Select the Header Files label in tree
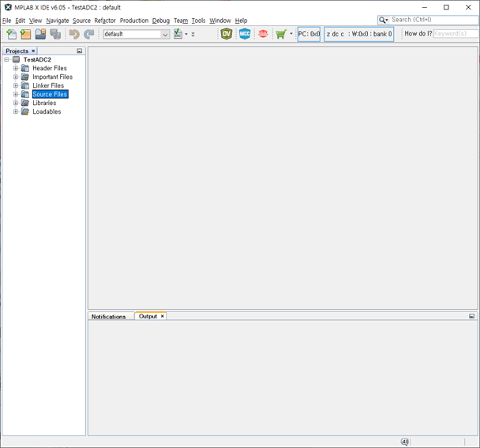The width and height of the screenshot is (480, 448). coord(50,68)
